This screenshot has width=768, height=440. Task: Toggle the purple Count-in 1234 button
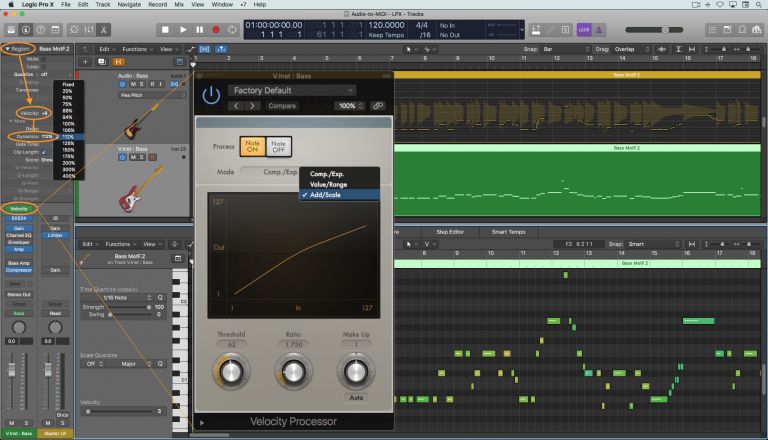click(x=584, y=30)
